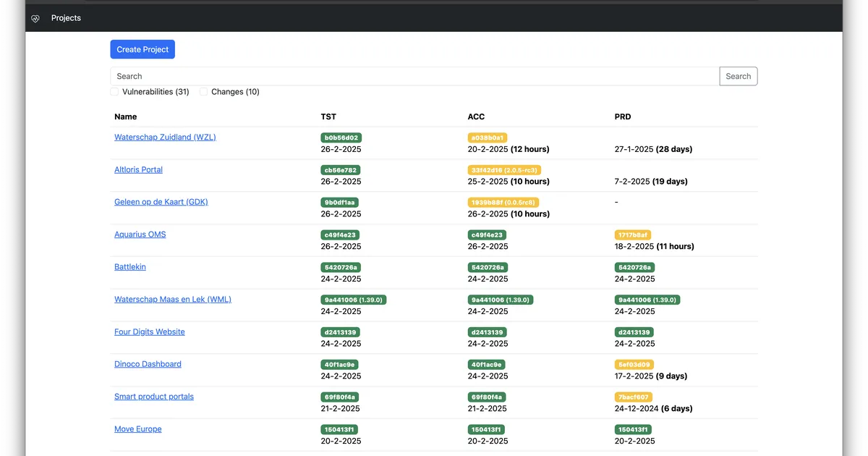Screen dimensions: 868x456
Task: Click the heart logo icon in navbar
Action: point(35,19)
